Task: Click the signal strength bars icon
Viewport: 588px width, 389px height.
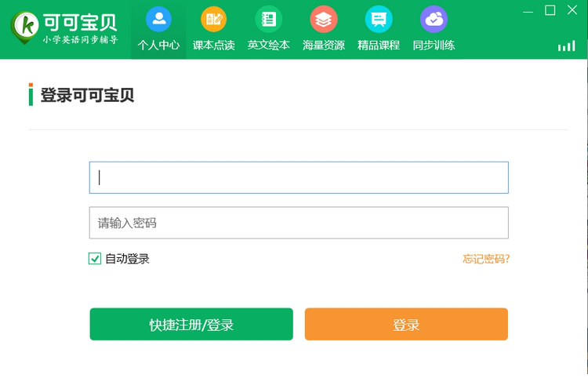Action: pos(566,46)
